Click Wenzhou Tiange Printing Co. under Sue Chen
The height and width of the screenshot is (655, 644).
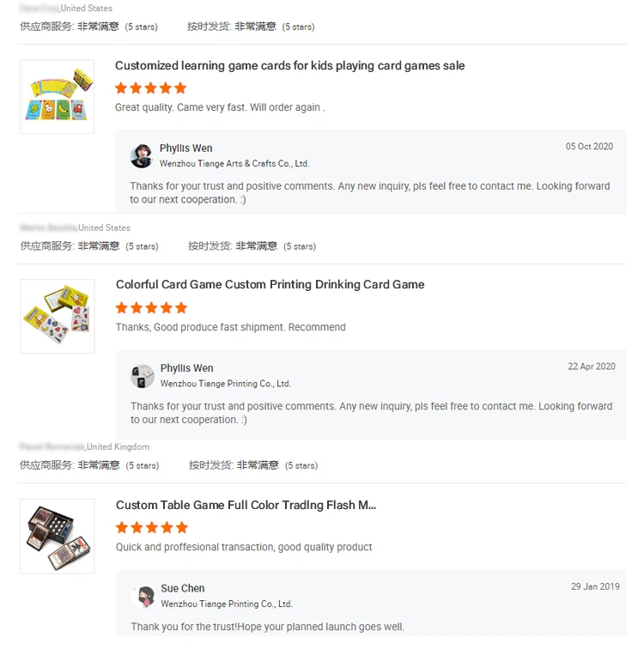coord(227,603)
